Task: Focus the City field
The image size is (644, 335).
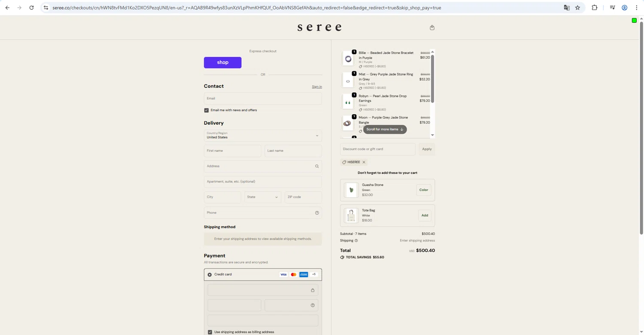Action: [222, 197]
